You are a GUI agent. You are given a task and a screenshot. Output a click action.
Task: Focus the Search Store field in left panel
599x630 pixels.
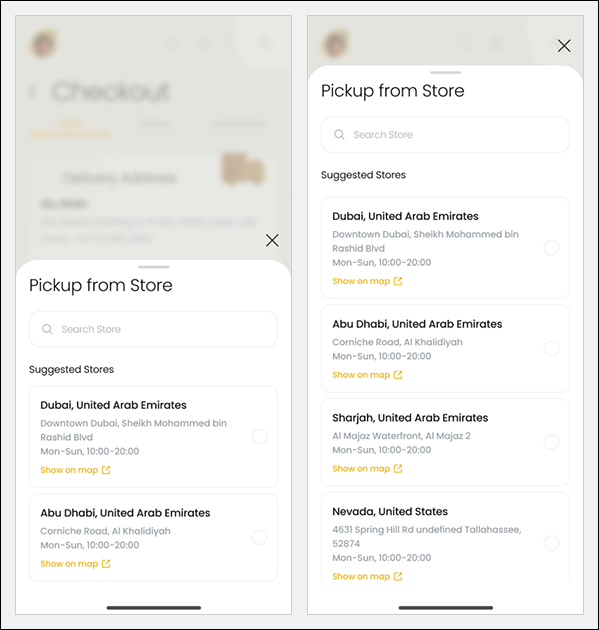[x=153, y=329]
